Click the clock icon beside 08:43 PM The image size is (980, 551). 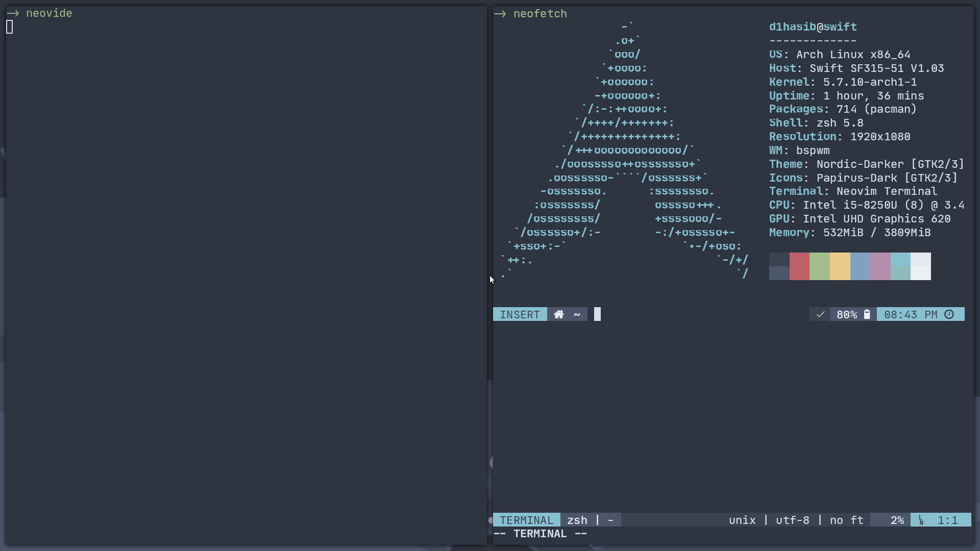point(949,314)
